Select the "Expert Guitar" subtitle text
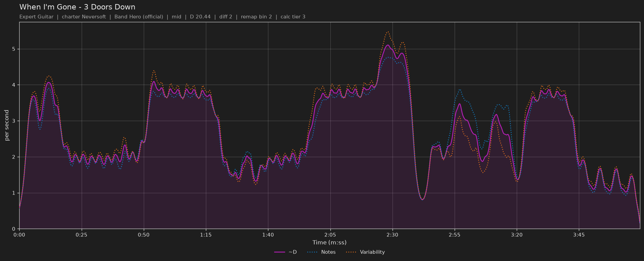Viewport: 644px width, 261px height. coord(36,17)
